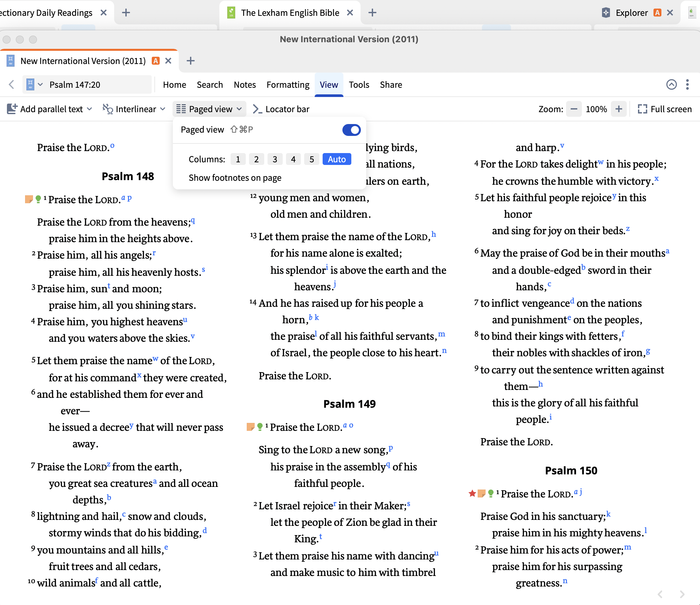The height and width of the screenshot is (605, 700).
Task: Expand the Interlinear dropdown arrow
Action: point(163,109)
